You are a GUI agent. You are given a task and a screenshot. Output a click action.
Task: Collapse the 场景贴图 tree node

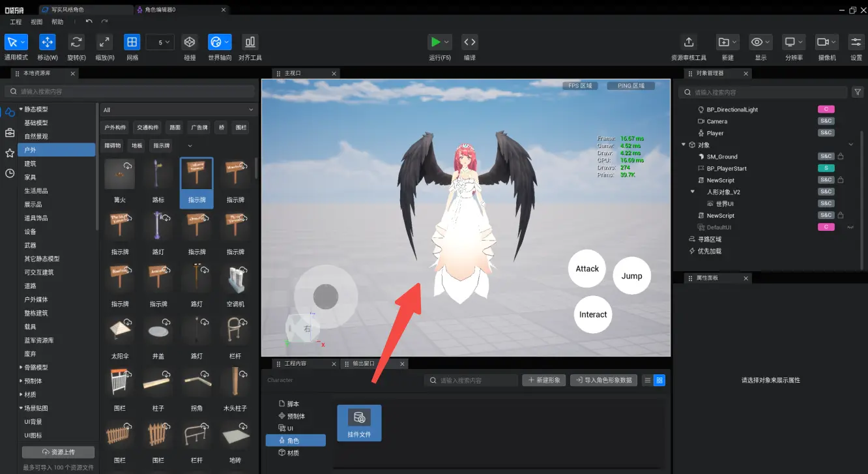click(21, 408)
